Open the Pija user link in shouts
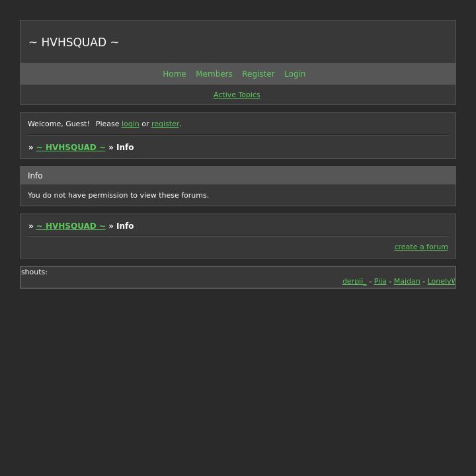Image resolution: width=476 pixels, height=476 pixels. (x=380, y=282)
